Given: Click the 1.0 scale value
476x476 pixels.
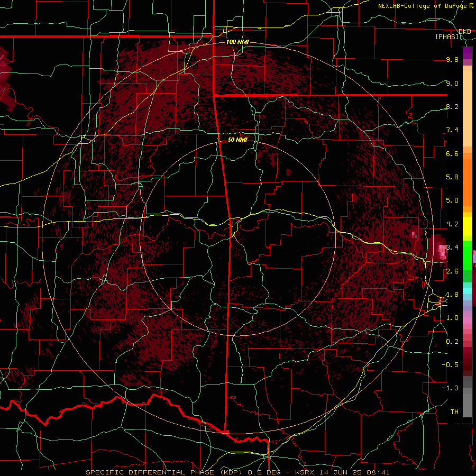Looking at the screenshot, I should [x=452, y=318].
